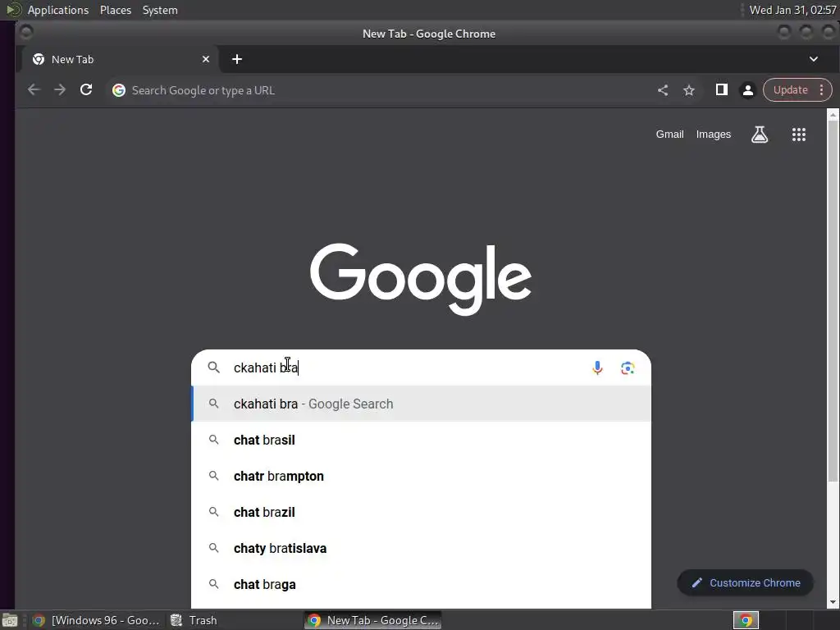The image size is (840, 630).
Task: Choose the chaty bratislava suggestion
Action: pos(421,549)
